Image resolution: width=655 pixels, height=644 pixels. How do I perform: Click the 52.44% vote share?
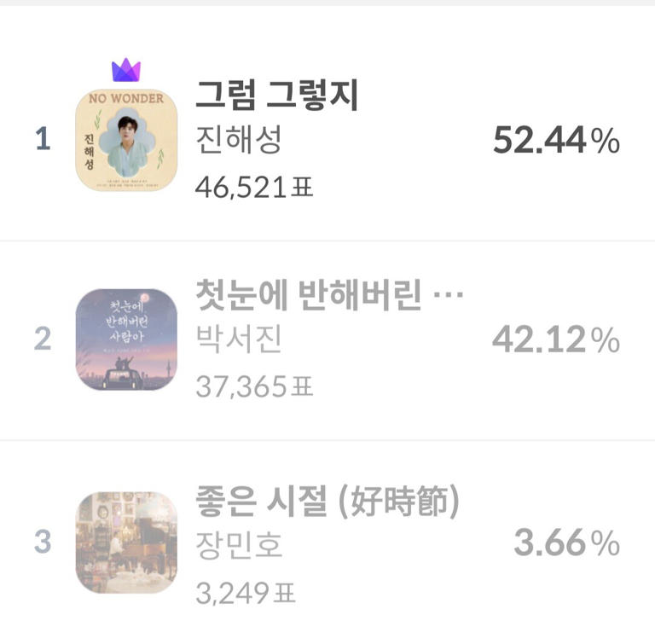(x=556, y=141)
